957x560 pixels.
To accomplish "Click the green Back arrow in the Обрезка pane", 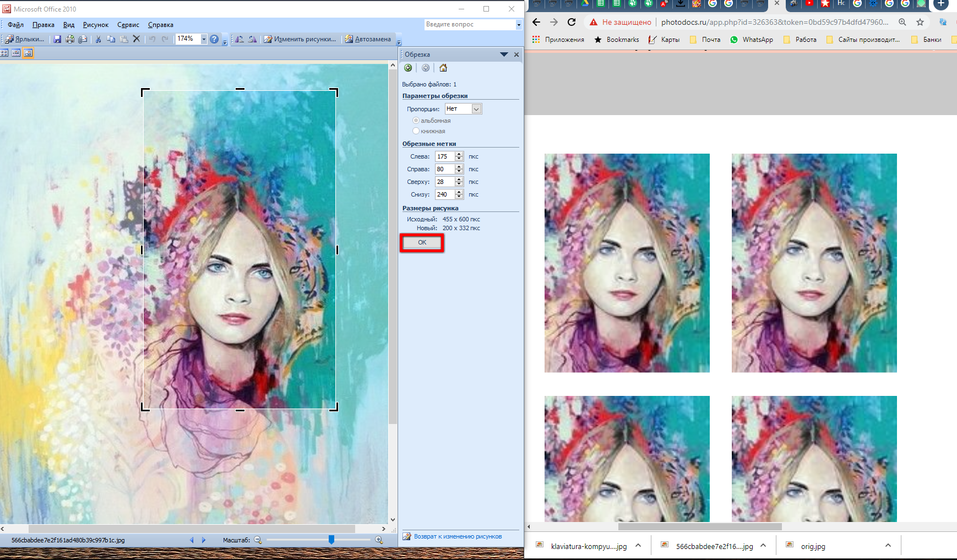I will 408,68.
